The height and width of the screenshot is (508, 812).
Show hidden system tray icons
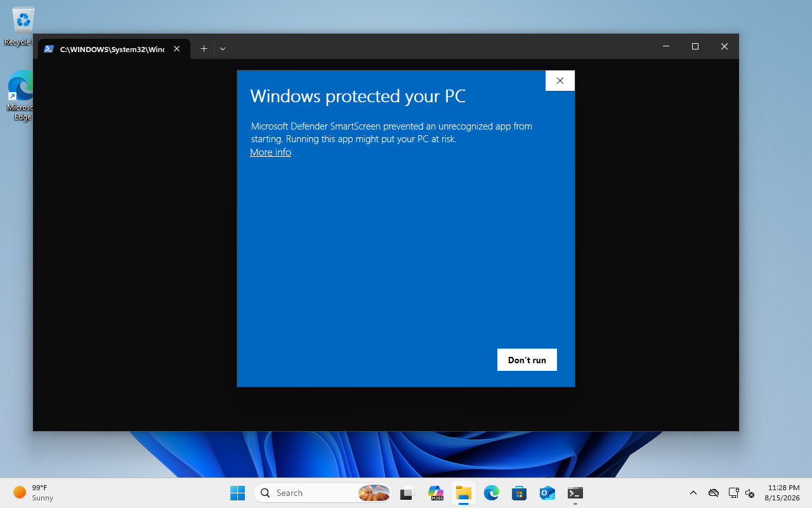point(693,493)
